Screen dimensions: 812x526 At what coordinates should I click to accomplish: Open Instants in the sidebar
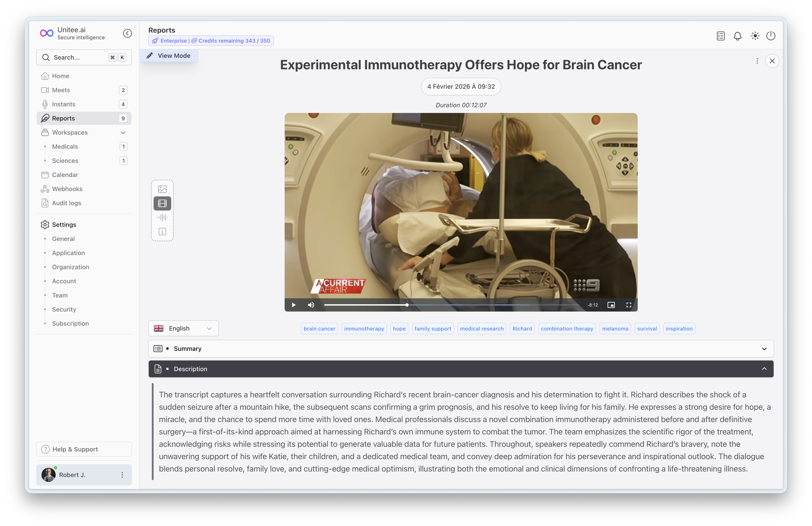point(84,104)
